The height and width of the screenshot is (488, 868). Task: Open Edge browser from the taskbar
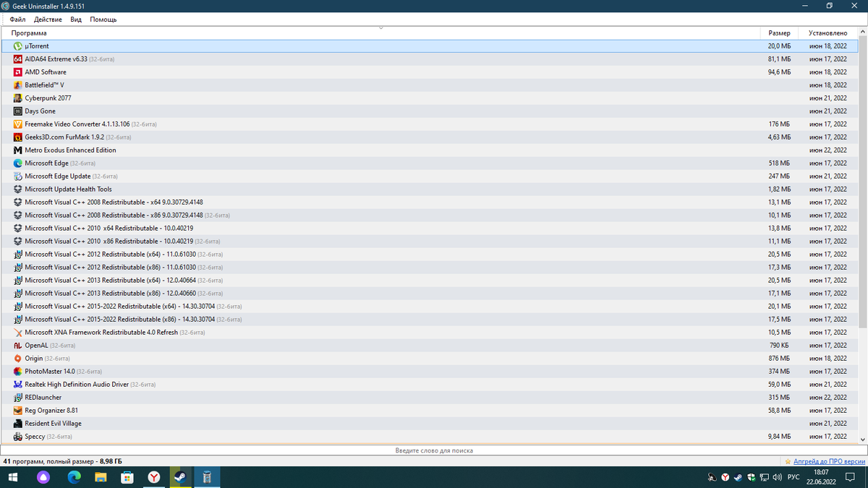[x=75, y=477]
